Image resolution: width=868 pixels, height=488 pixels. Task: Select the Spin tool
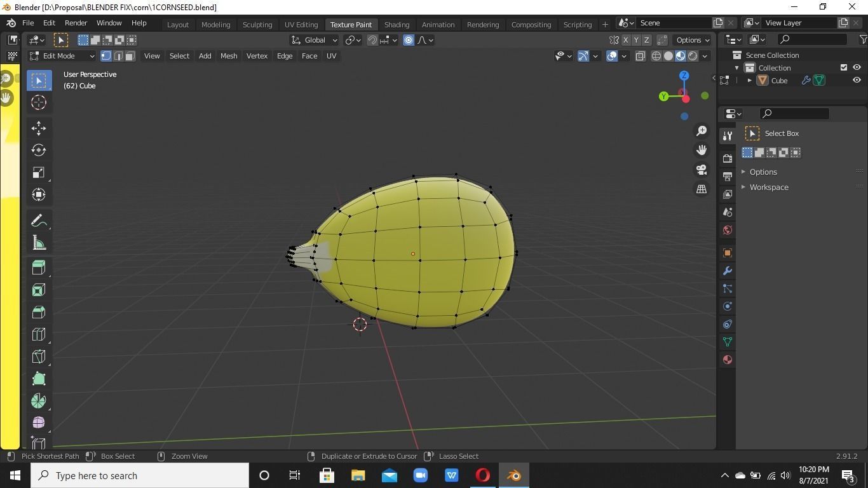39,401
